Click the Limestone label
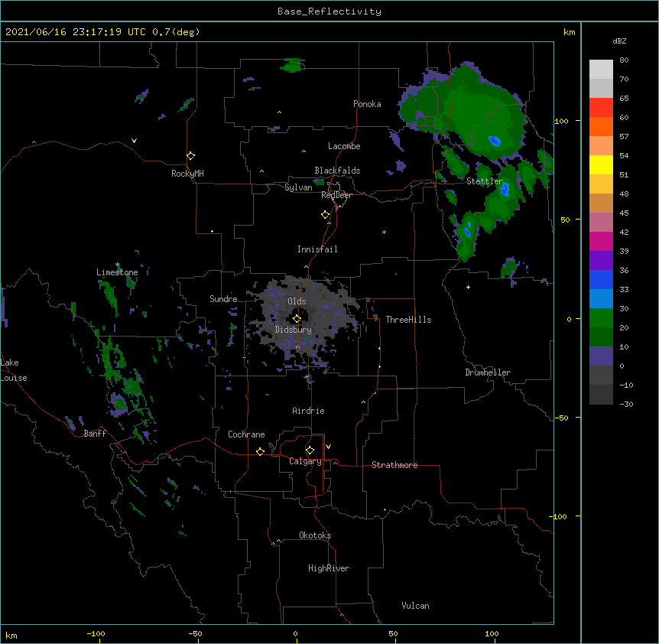 (x=117, y=272)
